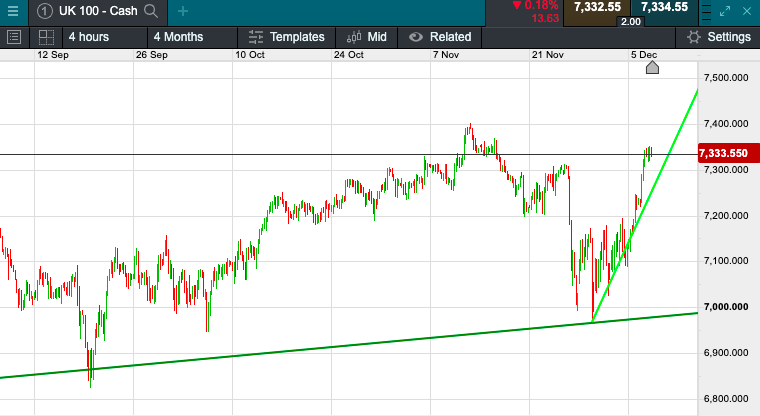Screen dimensions: 760x416
Task: Open the hamburger menu in top-left corner
Action: 14,11
